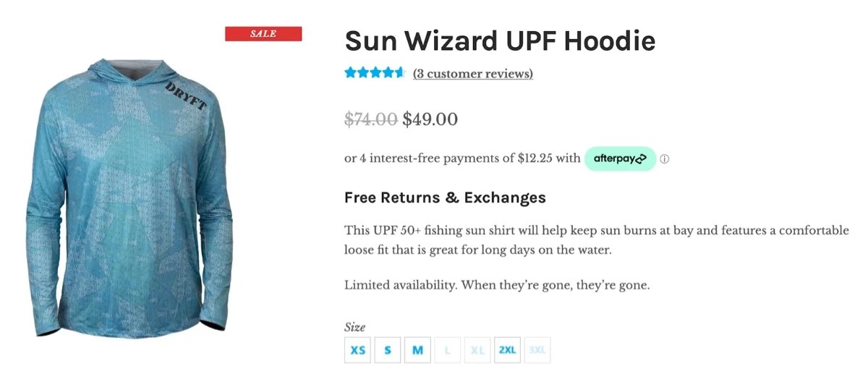The height and width of the screenshot is (369, 868).
Task: Click the crossed-out $74.00 price
Action: coord(370,119)
